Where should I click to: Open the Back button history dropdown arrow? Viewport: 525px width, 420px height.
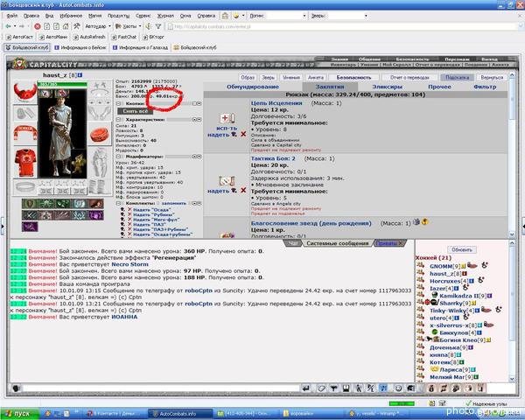15,26
